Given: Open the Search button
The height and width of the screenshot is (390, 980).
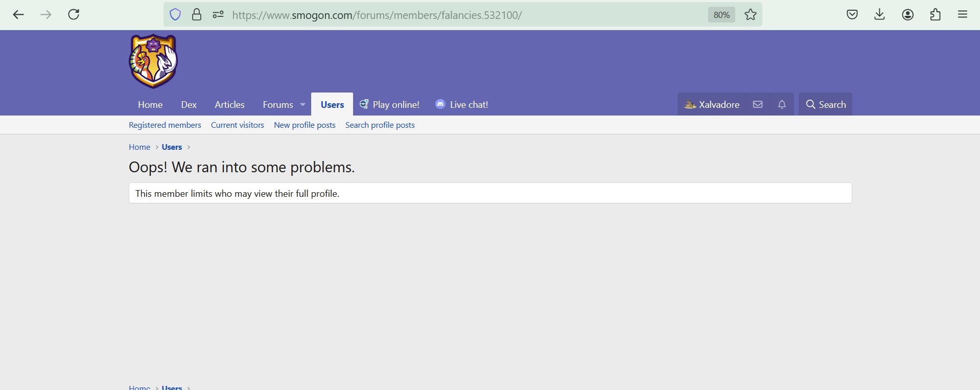Looking at the screenshot, I should tap(826, 104).
